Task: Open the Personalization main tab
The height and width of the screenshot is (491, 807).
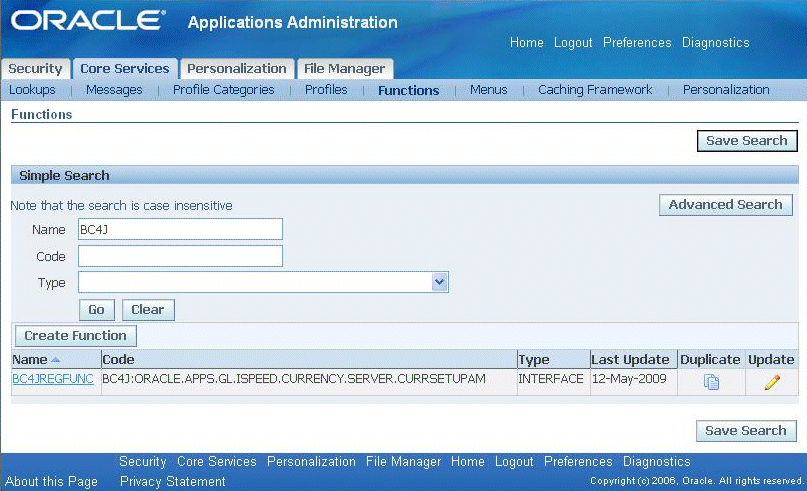Action: point(237,68)
